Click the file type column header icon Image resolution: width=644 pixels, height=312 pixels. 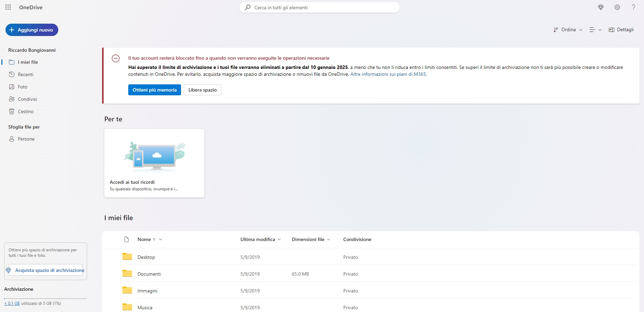click(x=127, y=239)
